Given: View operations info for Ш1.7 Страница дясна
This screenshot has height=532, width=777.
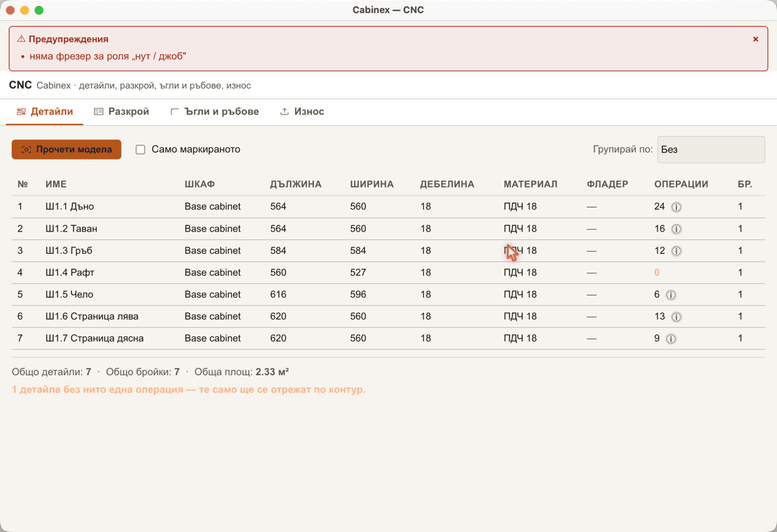Looking at the screenshot, I should point(671,339).
